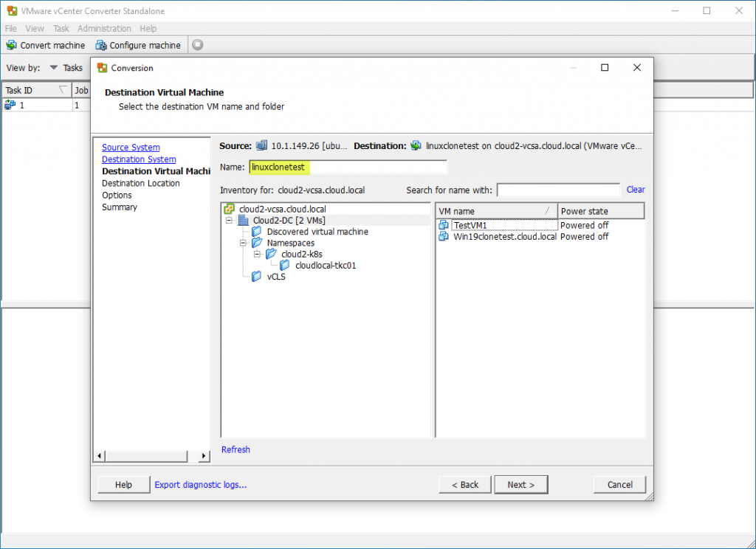Click the Refresh link below the inventory tree
756x549 pixels.
[x=236, y=449]
